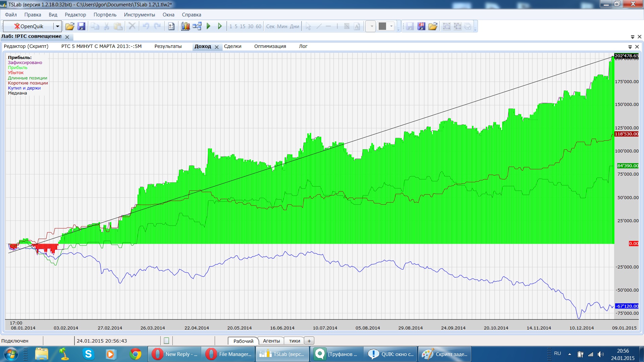Switch interval unit to Дни
Screen dimensions: 644x362
[294, 26]
